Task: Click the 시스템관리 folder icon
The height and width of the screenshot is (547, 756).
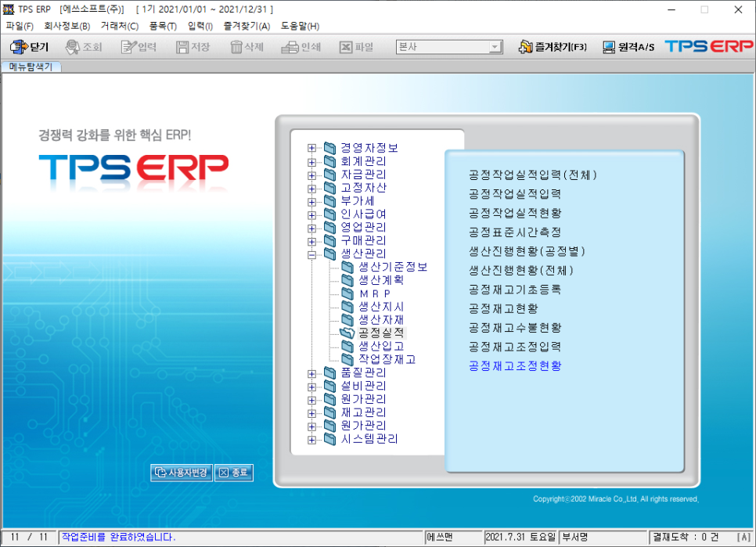Action: click(329, 438)
